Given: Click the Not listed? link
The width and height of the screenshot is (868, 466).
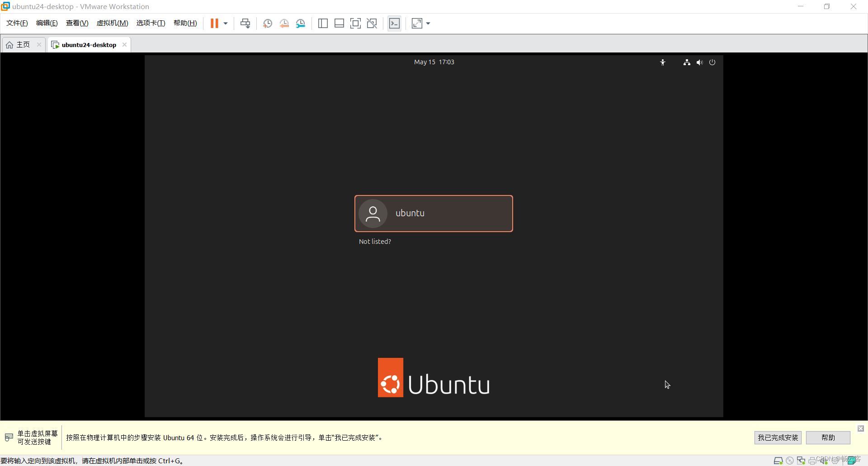Looking at the screenshot, I should 375,241.
